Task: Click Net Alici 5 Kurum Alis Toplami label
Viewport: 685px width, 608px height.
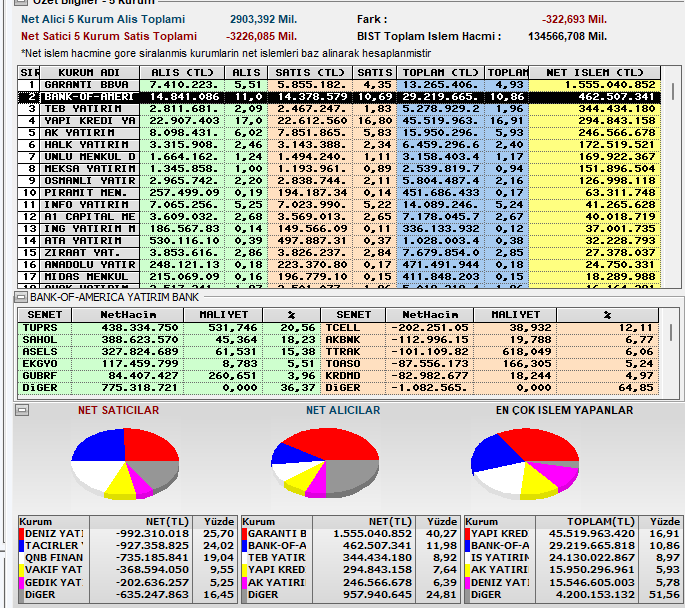Action: point(103,19)
